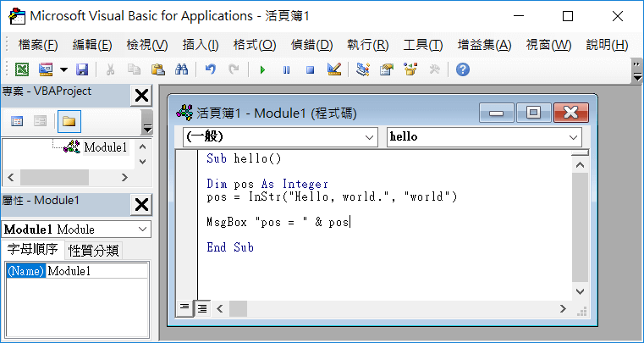This screenshot has height=343, width=644.
Task: Click the MsgBox code line
Action: (x=278, y=223)
